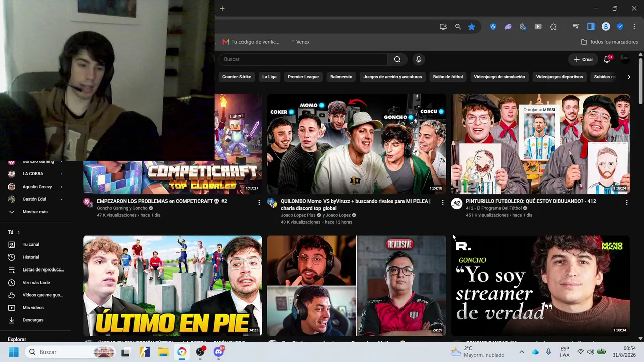Viewport: 644px width, 362px height.
Task: Open the Goncho Gaming channel avatar under video
Action: [88, 203]
